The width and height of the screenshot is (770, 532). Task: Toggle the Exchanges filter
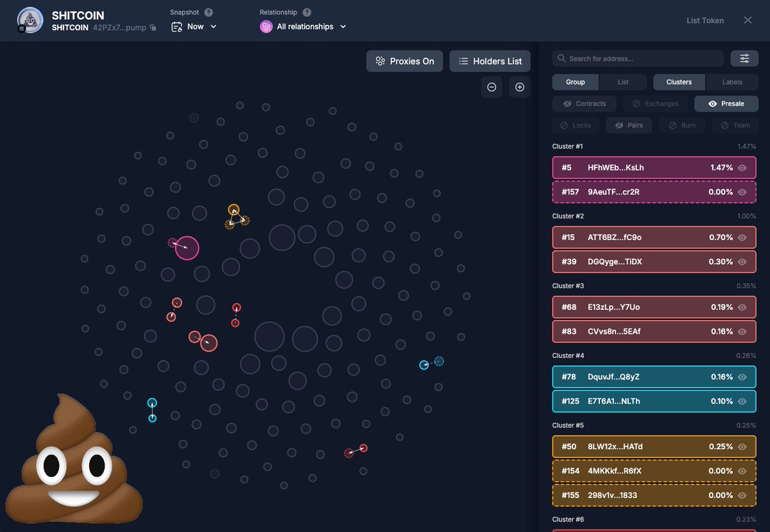click(655, 103)
